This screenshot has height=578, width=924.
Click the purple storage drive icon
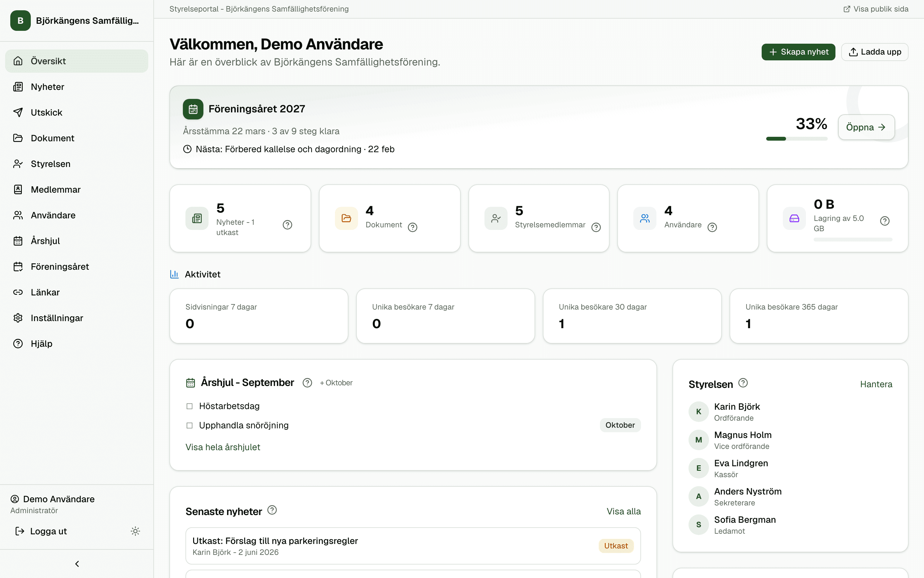(794, 218)
